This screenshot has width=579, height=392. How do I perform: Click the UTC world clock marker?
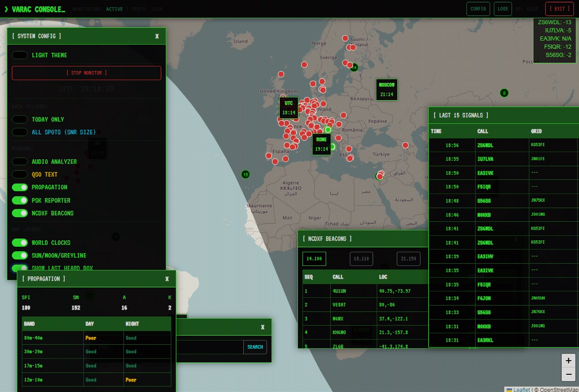(289, 108)
